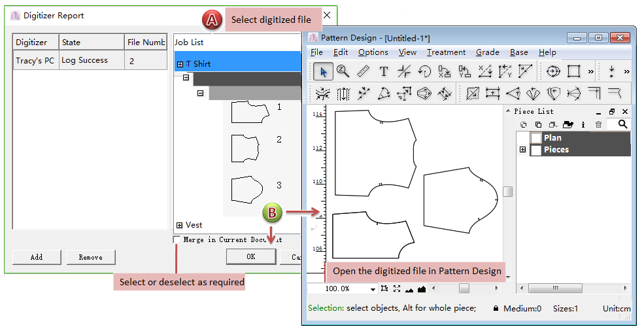Viewport: 644px width, 333px height.
Task: Check the Plan checkbox in Piece List
Action: [x=535, y=138]
